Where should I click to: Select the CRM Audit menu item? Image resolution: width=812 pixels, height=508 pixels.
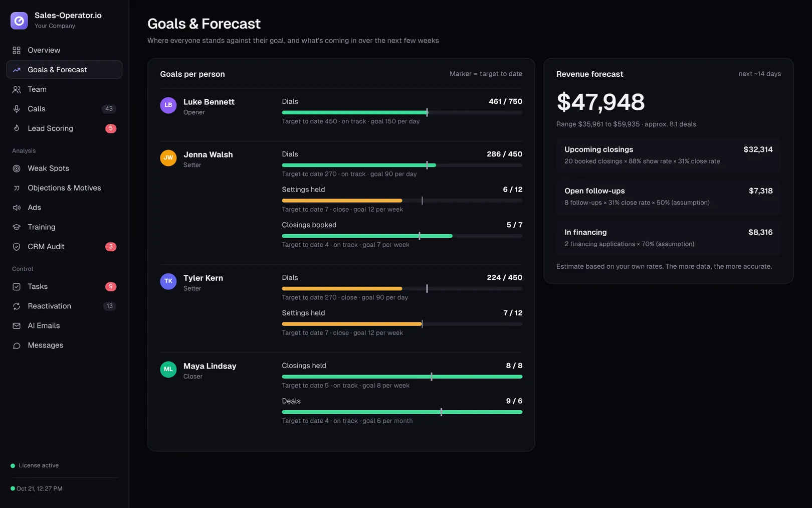[64, 247]
